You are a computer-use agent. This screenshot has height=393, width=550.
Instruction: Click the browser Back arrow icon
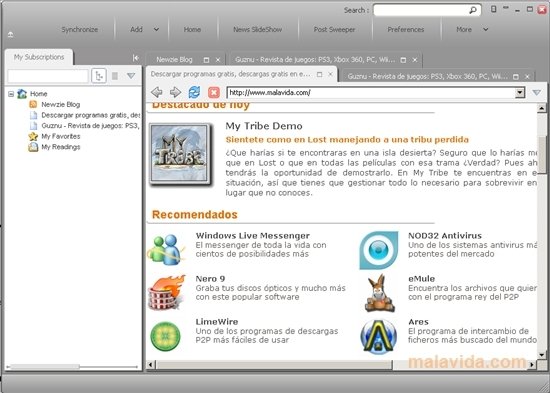tap(156, 92)
